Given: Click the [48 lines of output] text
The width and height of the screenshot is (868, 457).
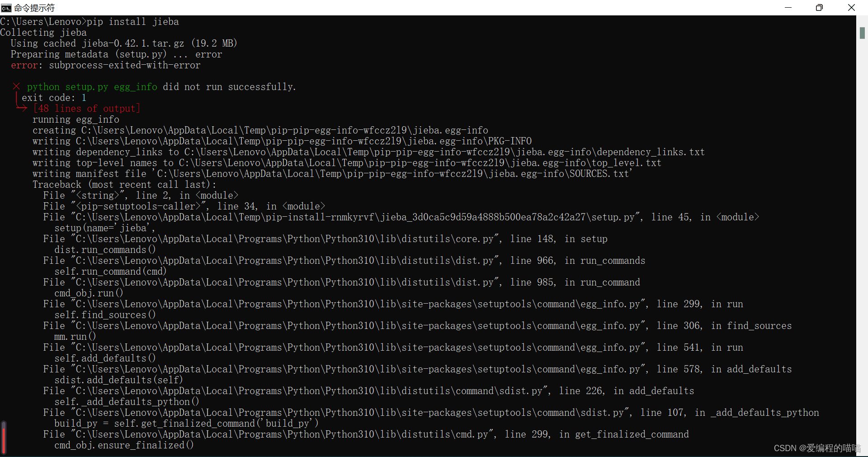Looking at the screenshot, I should click(86, 108).
